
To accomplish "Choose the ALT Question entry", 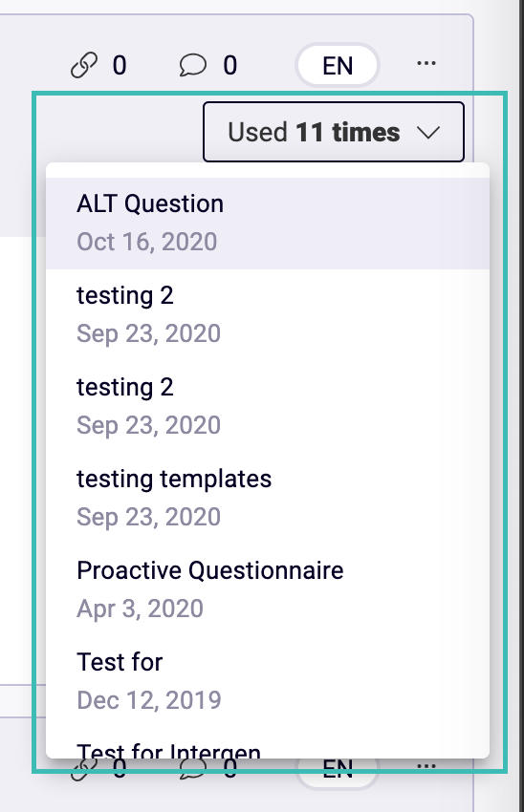I will [x=268, y=224].
